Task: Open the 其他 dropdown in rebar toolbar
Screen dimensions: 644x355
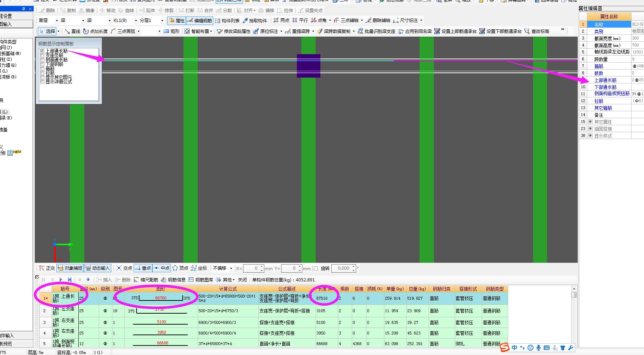Action: coord(226,280)
